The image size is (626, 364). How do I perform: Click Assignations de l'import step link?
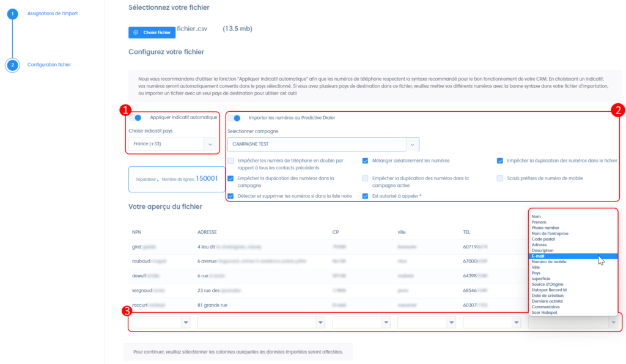[x=53, y=13]
